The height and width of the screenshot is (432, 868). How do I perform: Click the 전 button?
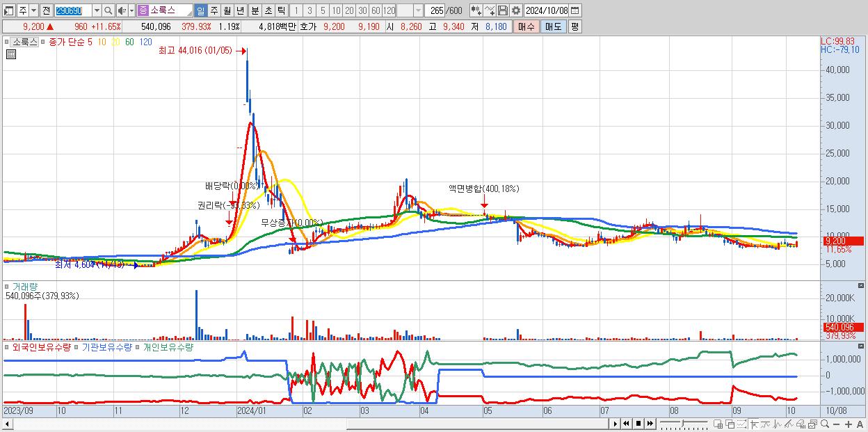click(x=46, y=10)
